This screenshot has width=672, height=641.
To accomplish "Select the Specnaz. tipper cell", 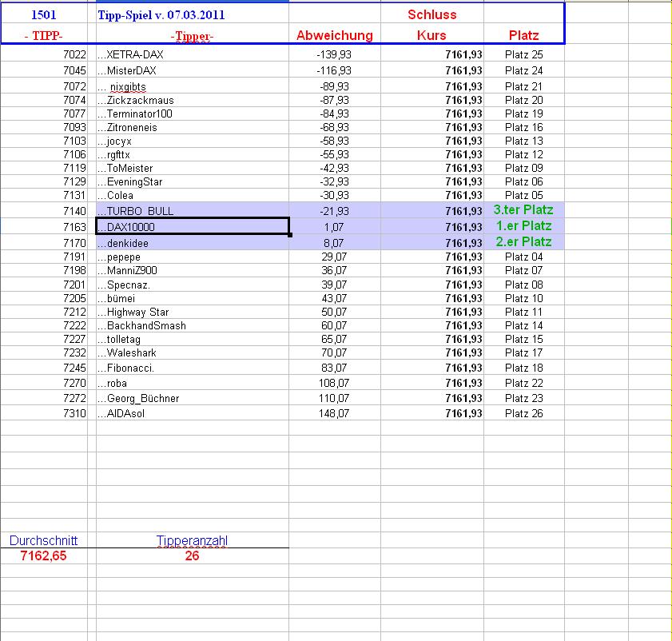I will (193, 285).
